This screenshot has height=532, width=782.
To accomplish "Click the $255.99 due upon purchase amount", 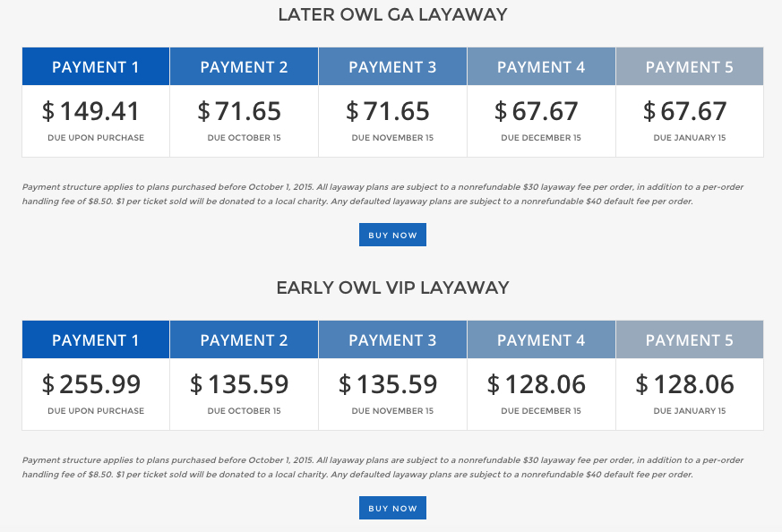I will [x=91, y=385].
